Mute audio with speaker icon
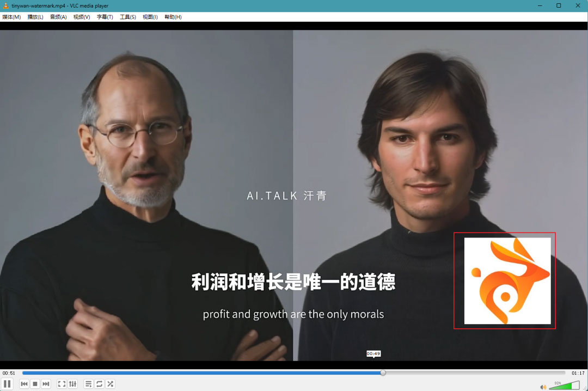 pyautogui.click(x=543, y=387)
